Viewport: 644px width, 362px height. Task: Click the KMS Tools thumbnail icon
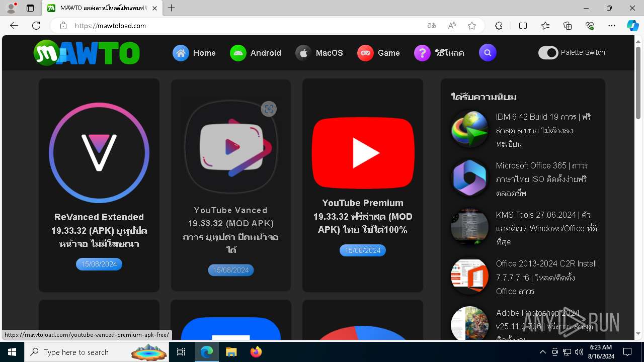(x=469, y=227)
